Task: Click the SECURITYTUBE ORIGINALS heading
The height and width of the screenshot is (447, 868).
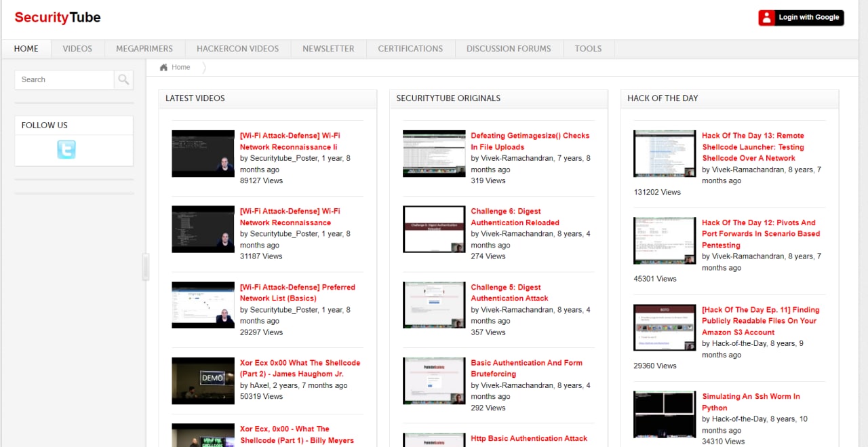Action: pyautogui.click(x=448, y=98)
